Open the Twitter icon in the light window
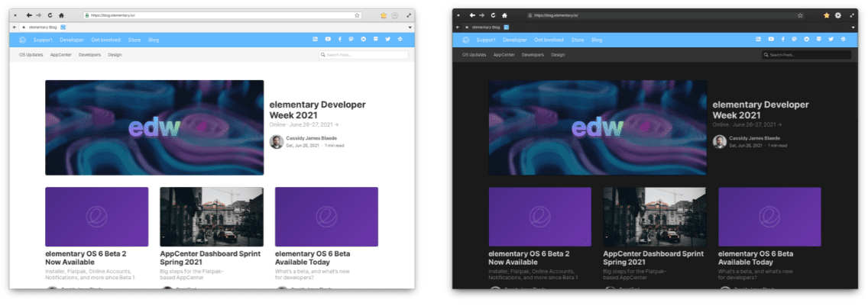The height and width of the screenshot is (306, 868). click(x=387, y=39)
